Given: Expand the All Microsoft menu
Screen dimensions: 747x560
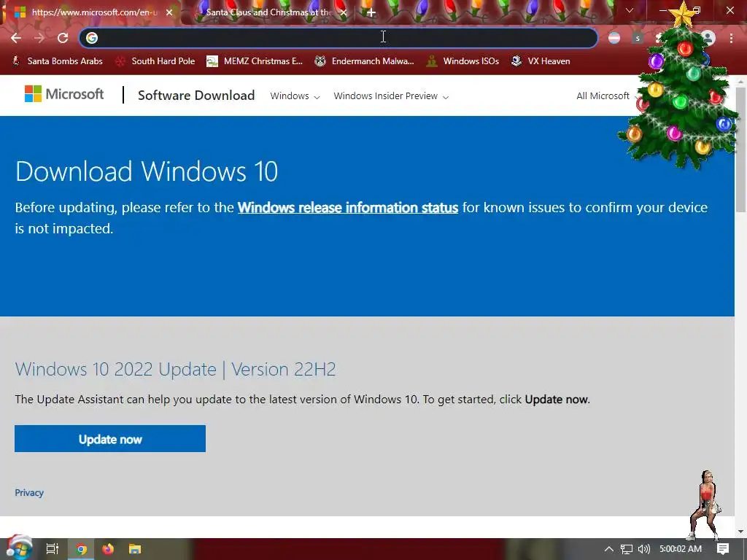Looking at the screenshot, I should (x=606, y=96).
